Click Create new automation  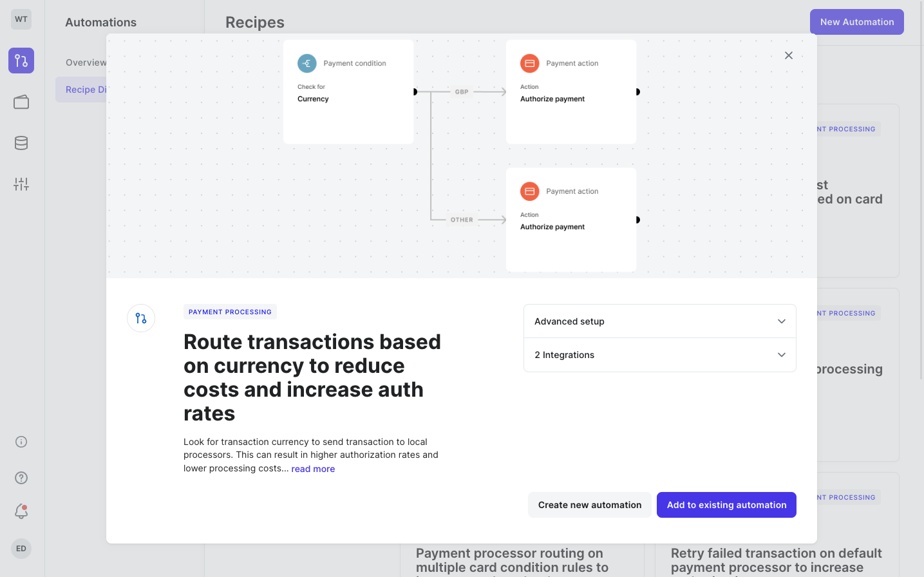pos(589,504)
